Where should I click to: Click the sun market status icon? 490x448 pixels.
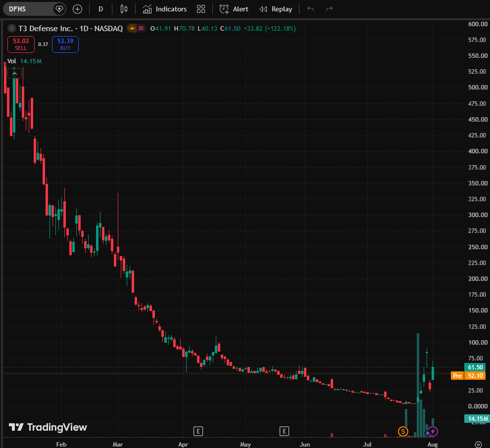(132, 28)
